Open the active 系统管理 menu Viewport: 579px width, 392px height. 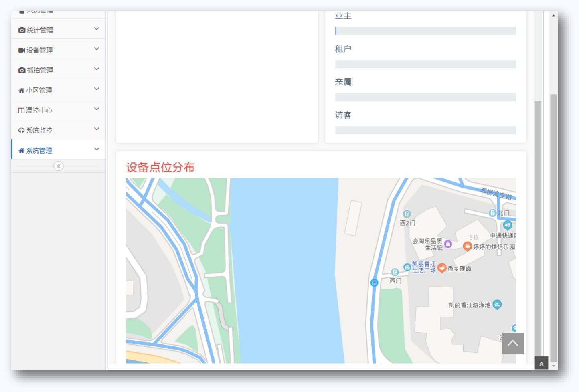pos(39,150)
